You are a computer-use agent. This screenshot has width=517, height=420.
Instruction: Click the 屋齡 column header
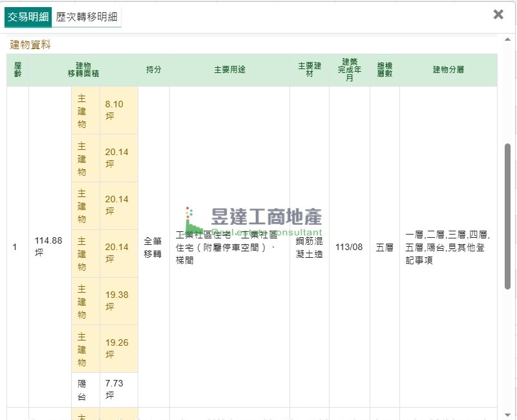coord(17,70)
